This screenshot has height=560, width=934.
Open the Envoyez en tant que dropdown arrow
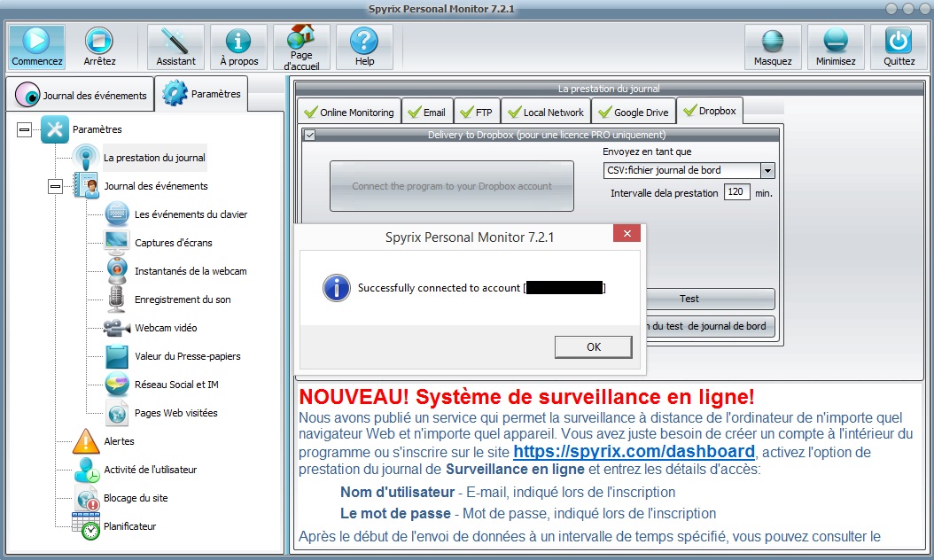tap(767, 170)
